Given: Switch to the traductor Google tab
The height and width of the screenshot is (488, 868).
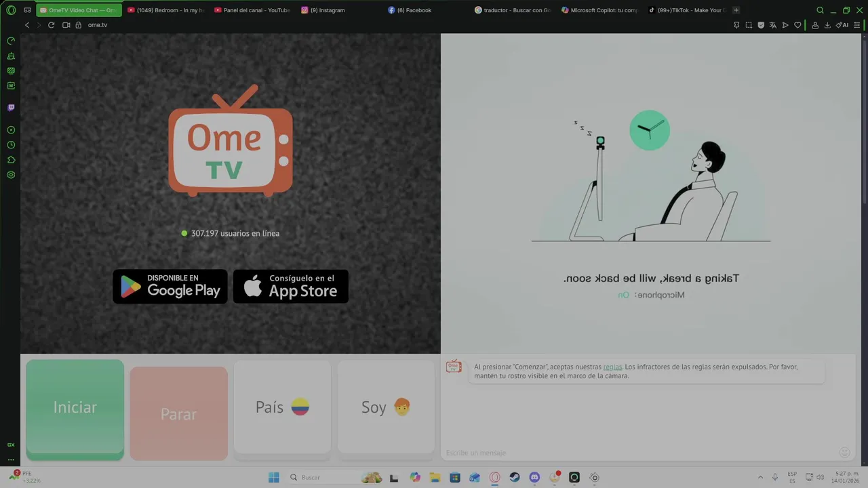Looking at the screenshot, I should (513, 10).
